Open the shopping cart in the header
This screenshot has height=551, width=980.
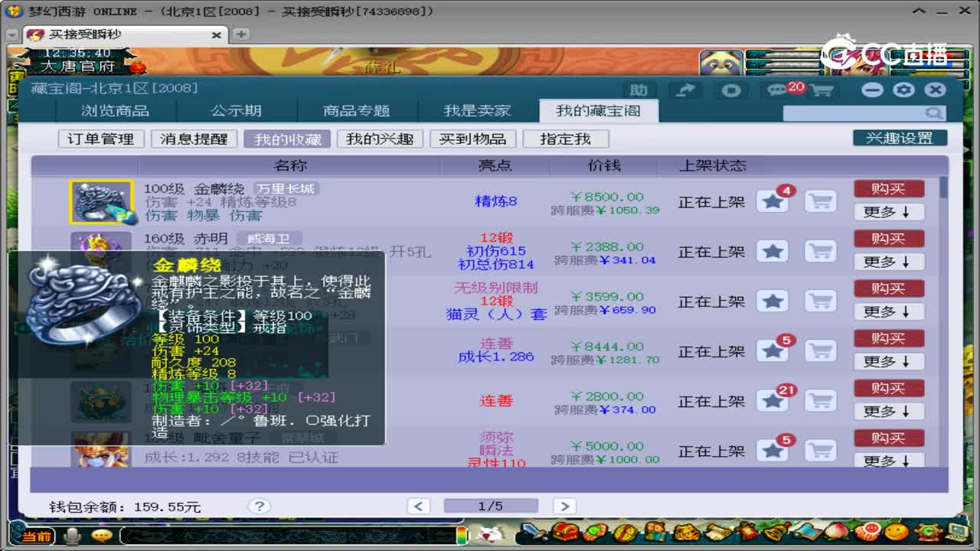tap(822, 90)
